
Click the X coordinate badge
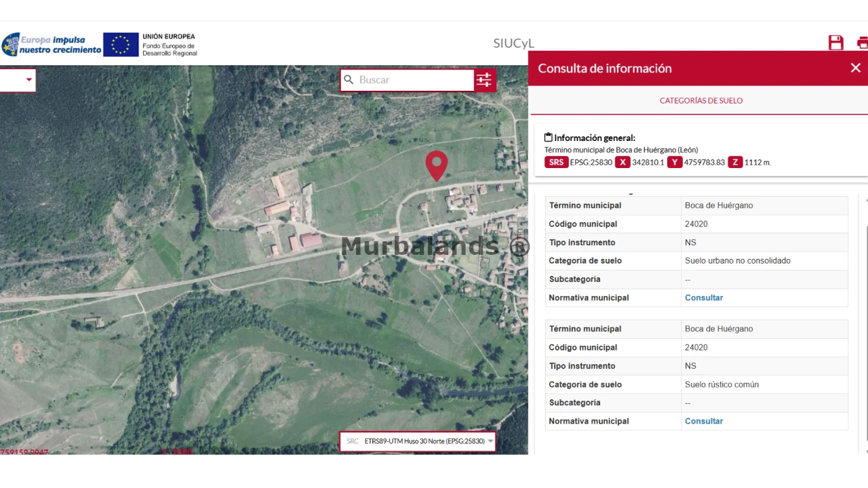click(623, 162)
